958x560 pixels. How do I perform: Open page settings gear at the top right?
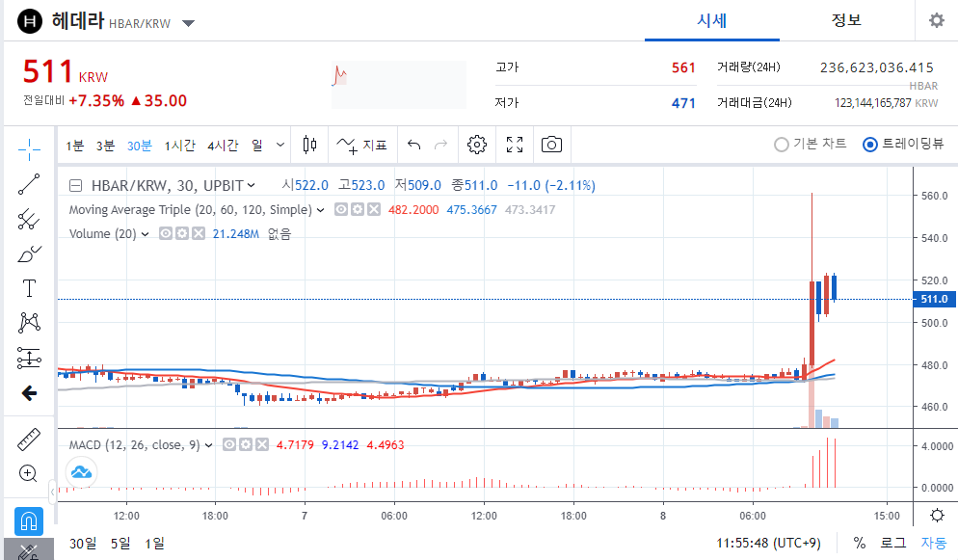point(936,21)
